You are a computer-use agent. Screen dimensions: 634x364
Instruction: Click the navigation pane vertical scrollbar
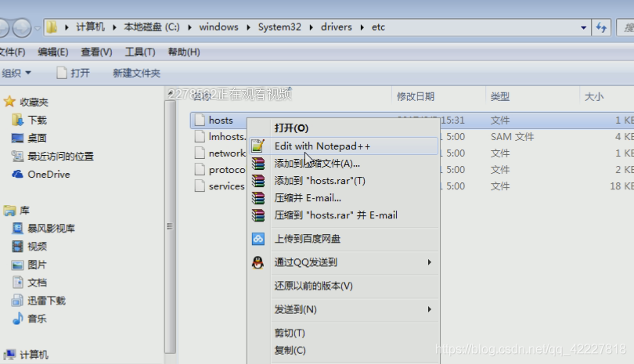[x=170, y=226]
